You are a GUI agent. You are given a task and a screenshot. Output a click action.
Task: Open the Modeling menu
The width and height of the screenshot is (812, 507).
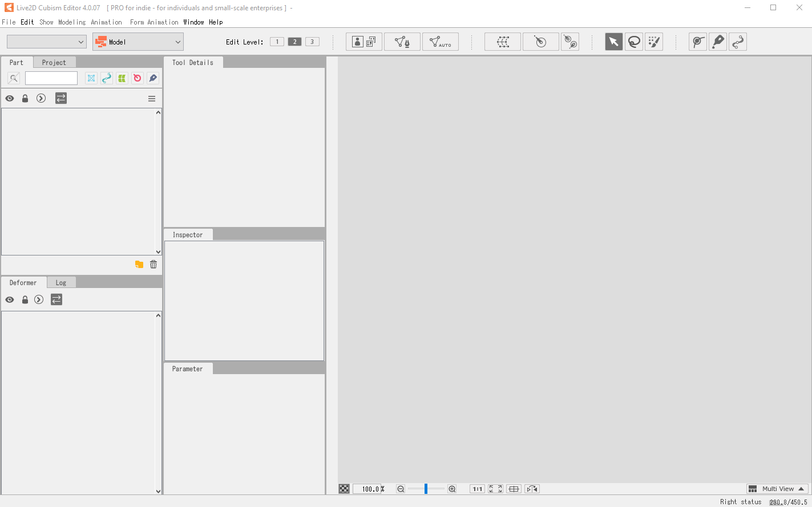[x=72, y=22]
